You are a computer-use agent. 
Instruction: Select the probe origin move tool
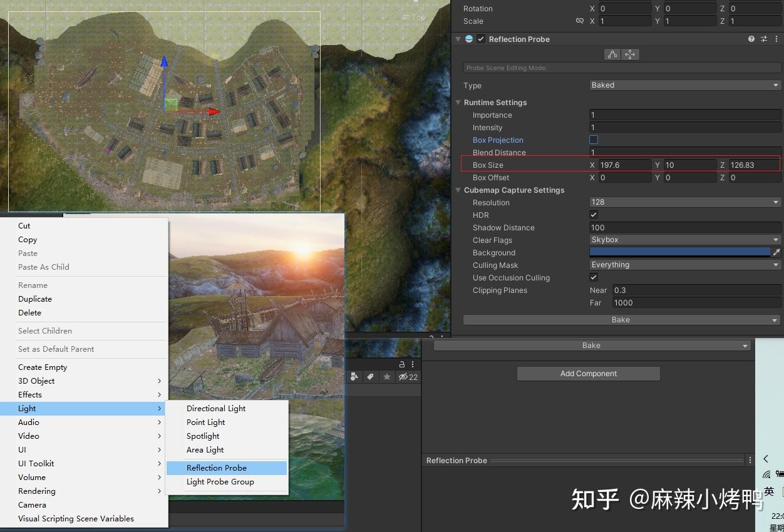click(x=631, y=54)
